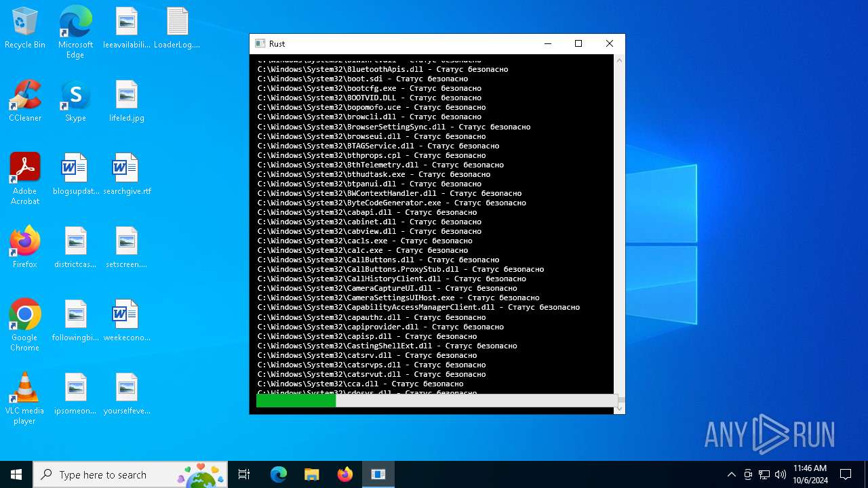Launch Google Chrome from the desktop
This screenshot has height=488, width=868.
[x=25, y=325]
